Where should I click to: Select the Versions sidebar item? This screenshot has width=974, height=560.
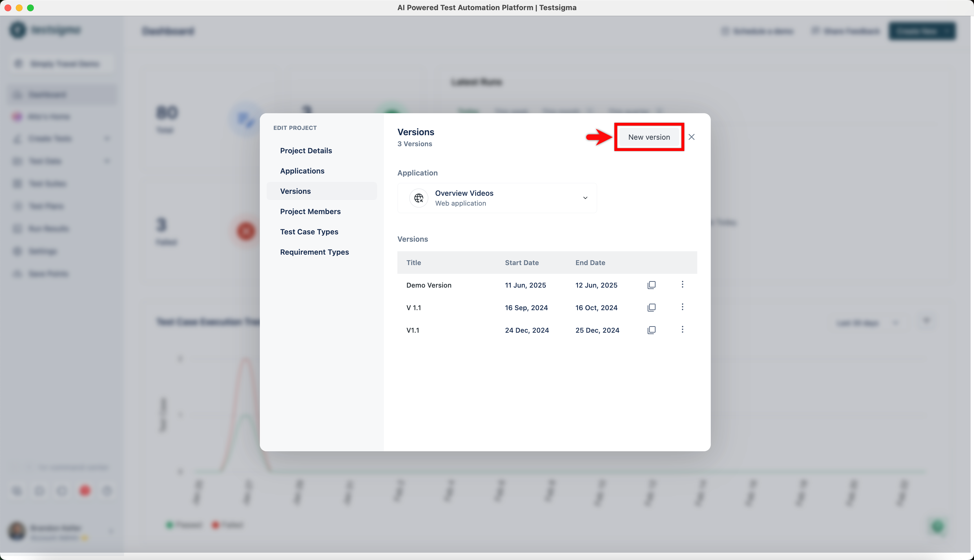tap(295, 191)
